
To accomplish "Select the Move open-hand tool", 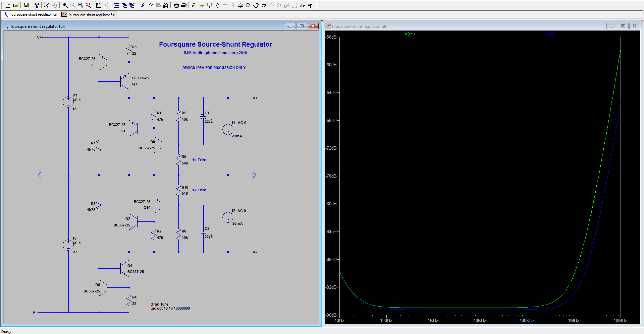I will point(256,5).
